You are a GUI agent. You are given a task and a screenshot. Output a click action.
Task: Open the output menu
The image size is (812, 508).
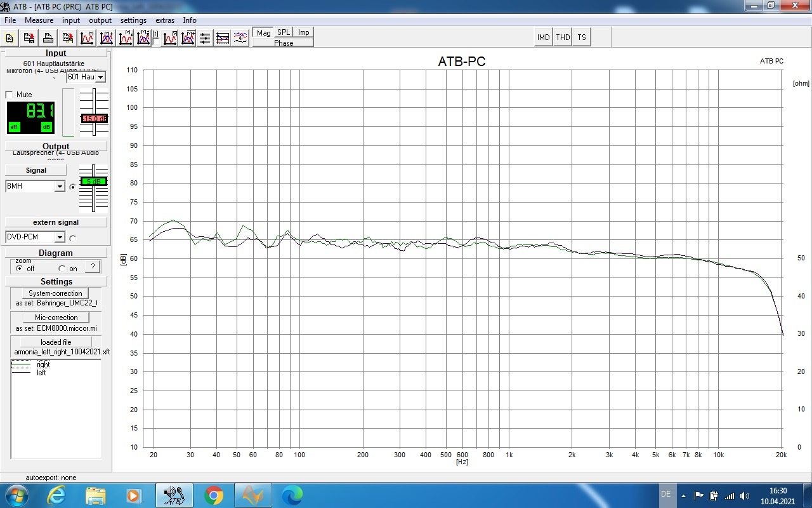pyautogui.click(x=100, y=20)
